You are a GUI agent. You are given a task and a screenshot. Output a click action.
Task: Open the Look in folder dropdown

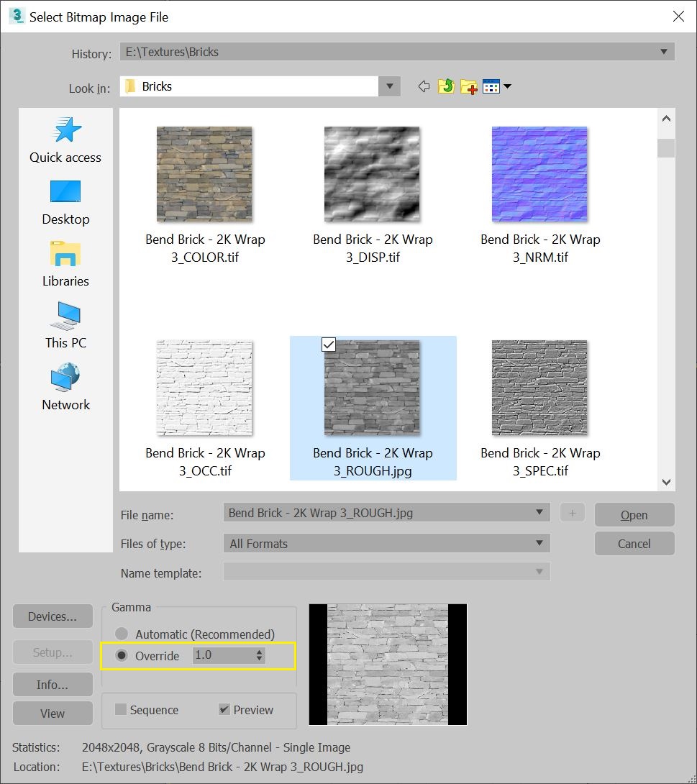[x=389, y=86]
